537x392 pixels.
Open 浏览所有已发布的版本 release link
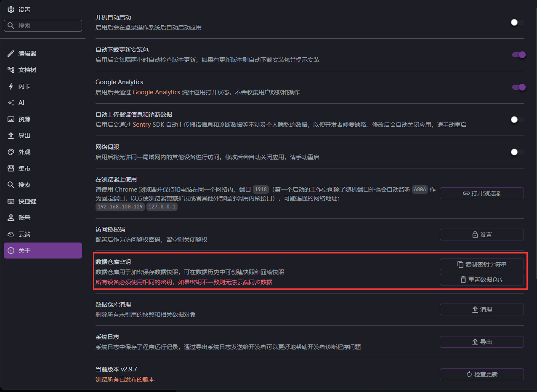click(123, 379)
